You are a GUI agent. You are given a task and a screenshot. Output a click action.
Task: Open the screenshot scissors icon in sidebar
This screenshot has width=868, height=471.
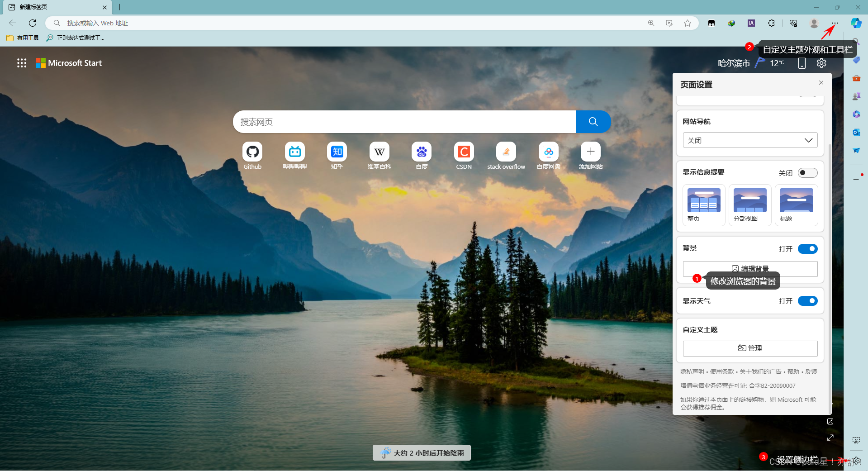(x=856, y=440)
